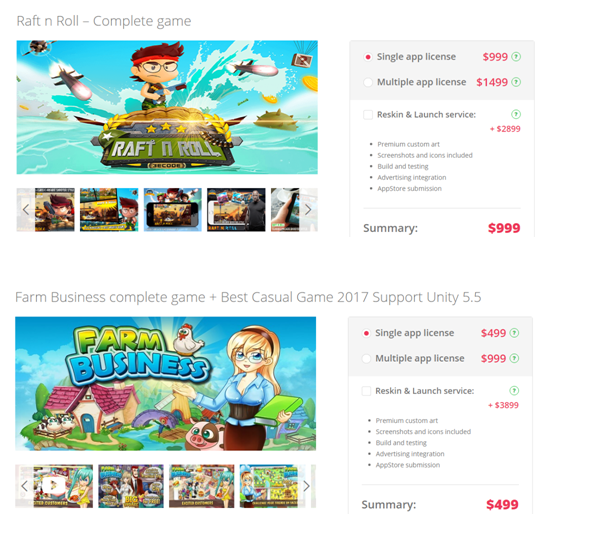The height and width of the screenshot is (537, 605).
Task: Enable Reskin & Launch service for Raft n Roll
Action: point(368,115)
